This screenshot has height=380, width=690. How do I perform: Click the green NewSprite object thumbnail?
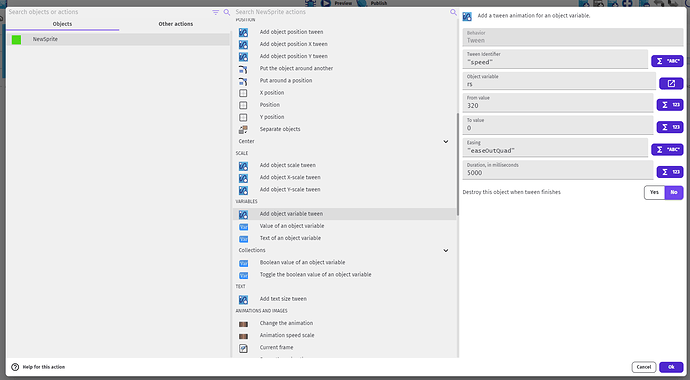(17, 40)
